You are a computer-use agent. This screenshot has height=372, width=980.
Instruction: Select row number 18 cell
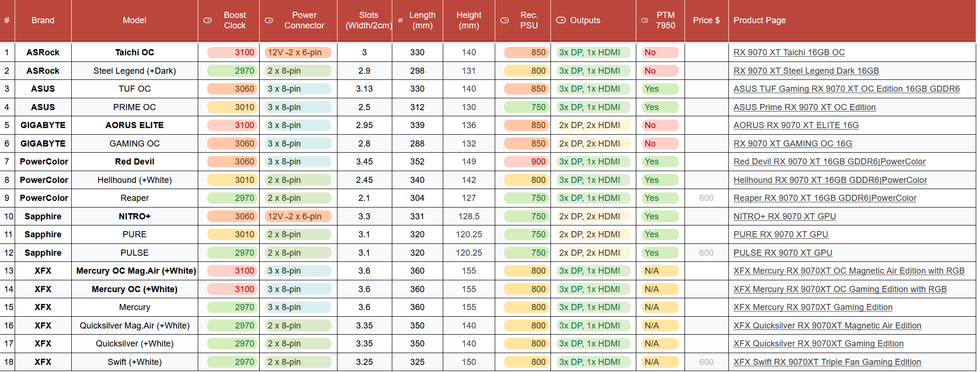(x=8, y=362)
